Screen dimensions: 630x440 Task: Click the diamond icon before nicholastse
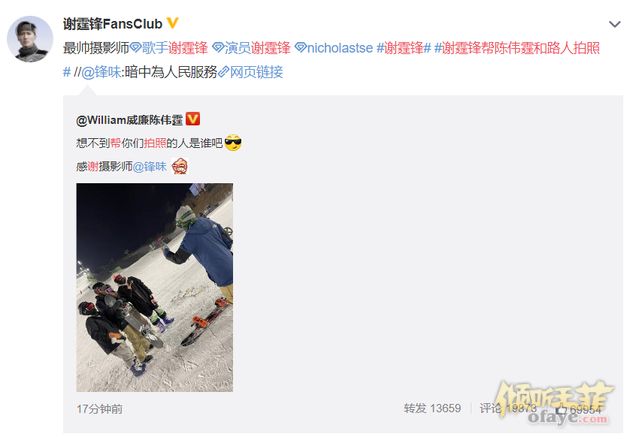tap(301, 48)
